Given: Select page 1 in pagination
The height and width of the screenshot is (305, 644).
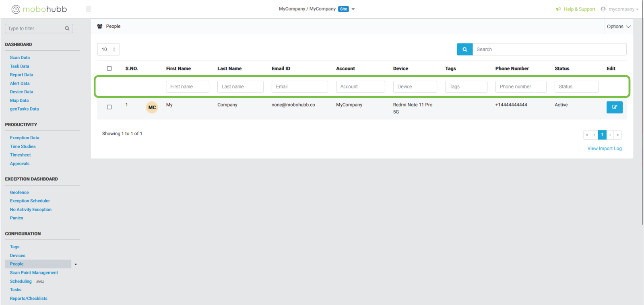Looking at the screenshot, I should point(602,135).
